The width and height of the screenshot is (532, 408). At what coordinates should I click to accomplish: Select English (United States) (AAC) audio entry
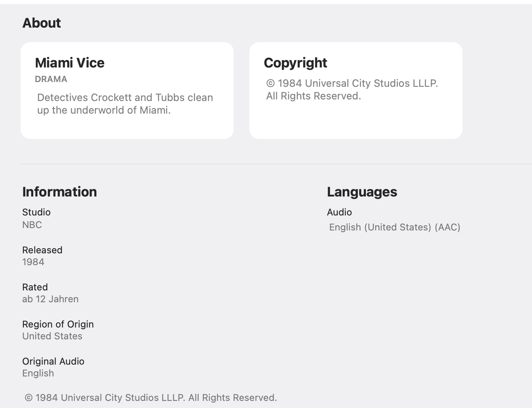(x=395, y=227)
